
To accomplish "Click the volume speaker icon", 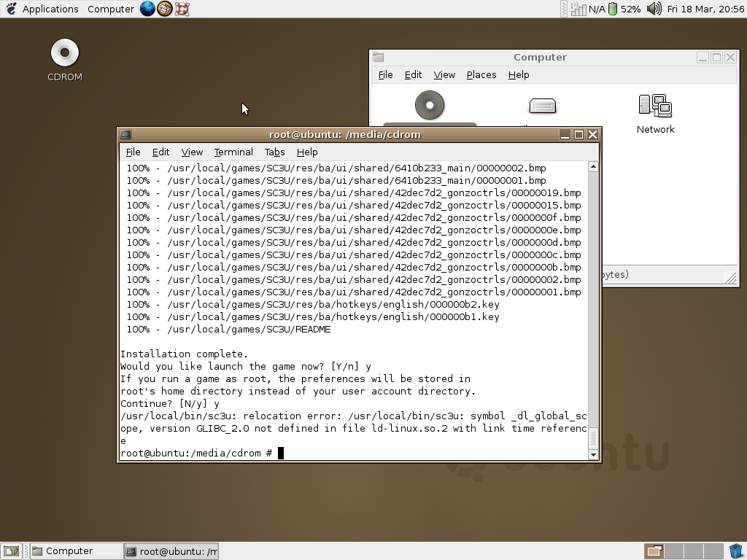I will click(x=654, y=9).
